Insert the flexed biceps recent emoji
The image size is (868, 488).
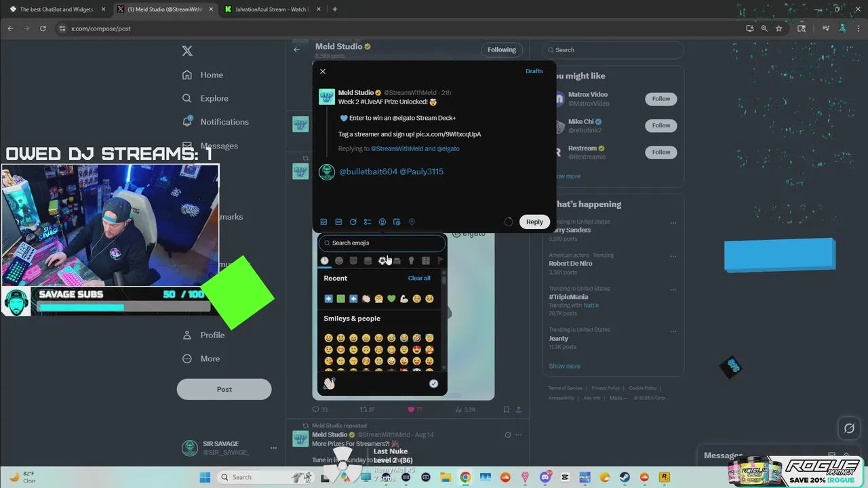coord(404,298)
